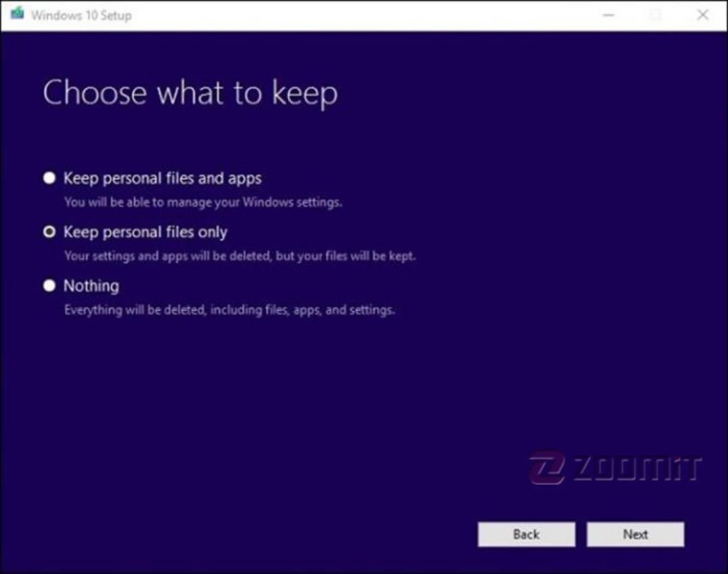Click the Zoomit Z logo watermark

[x=547, y=468]
